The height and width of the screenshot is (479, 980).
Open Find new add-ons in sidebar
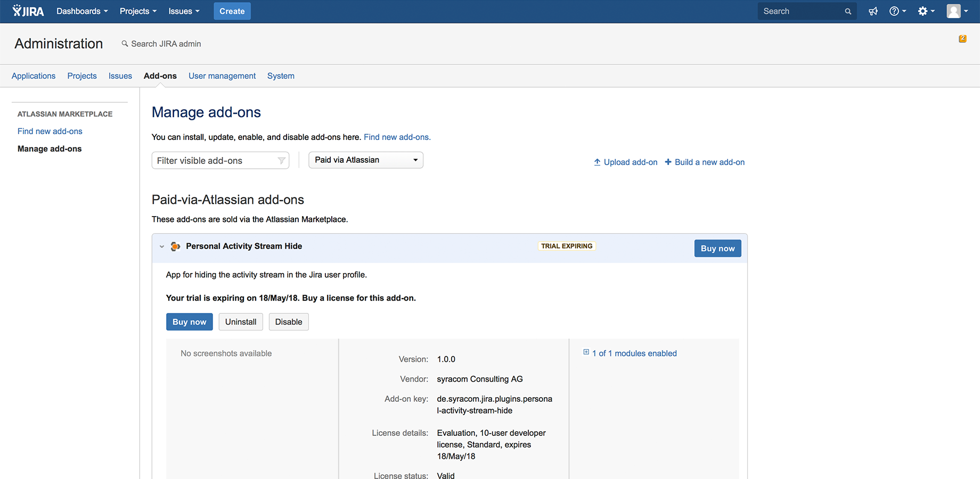(50, 131)
